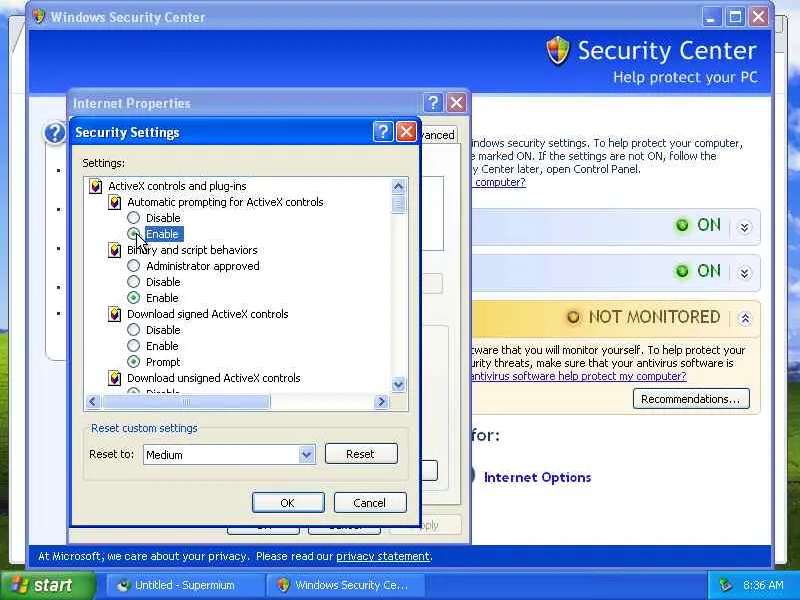
Task: Expand the first ON section chevron
Action: tap(745, 227)
